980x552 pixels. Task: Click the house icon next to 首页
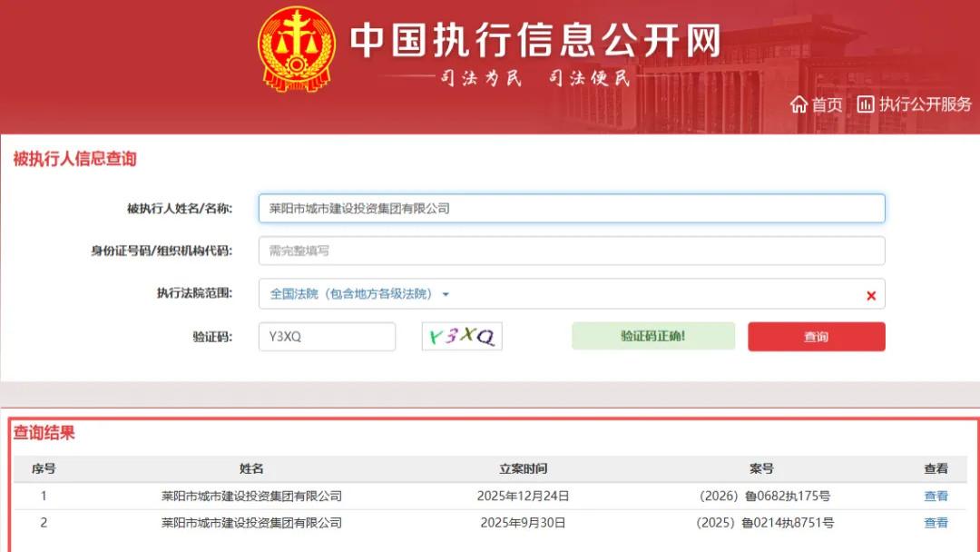coord(799,104)
